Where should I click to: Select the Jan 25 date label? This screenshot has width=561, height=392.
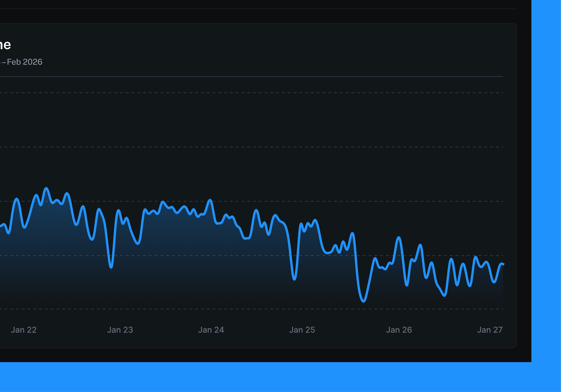(302, 330)
